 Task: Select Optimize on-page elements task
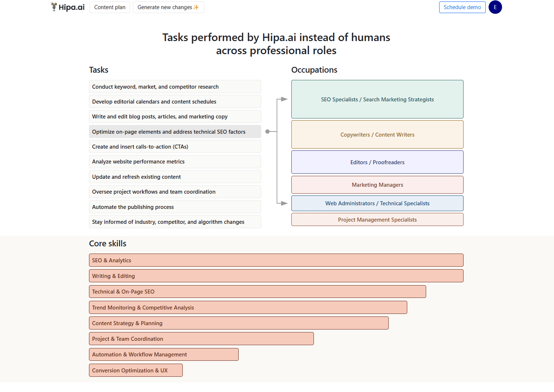[175, 132]
